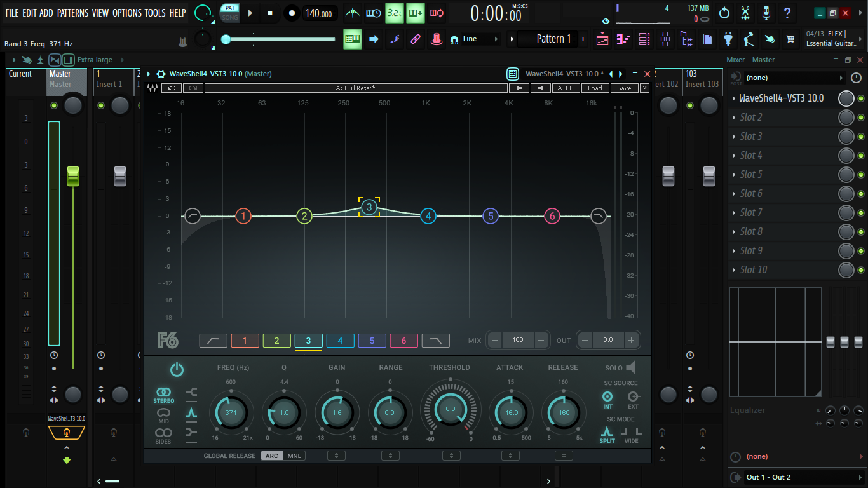The image size is (868, 488).
Task: Open the Mixer window icon
Action: pos(665,39)
